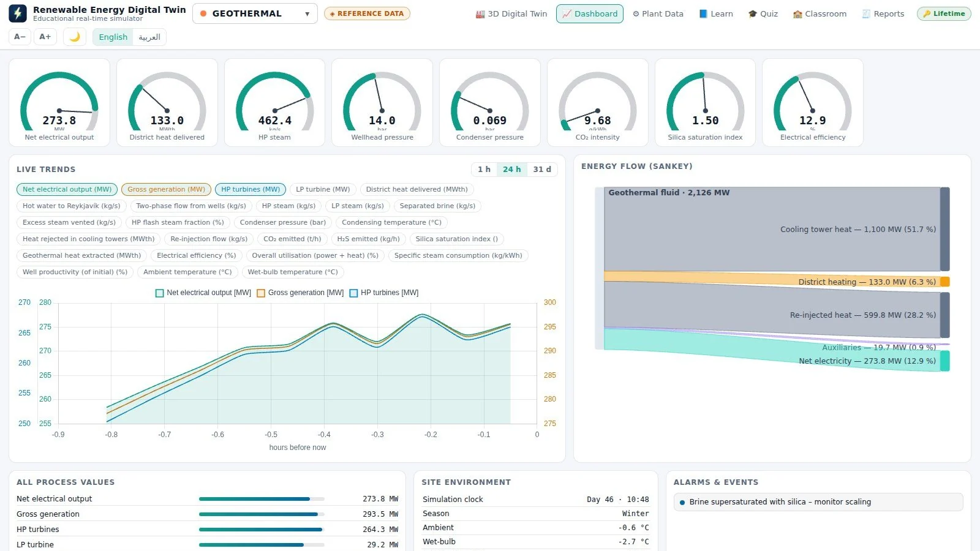Go to the Plant Data tab
980x551 pixels.
click(x=658, y=13)
